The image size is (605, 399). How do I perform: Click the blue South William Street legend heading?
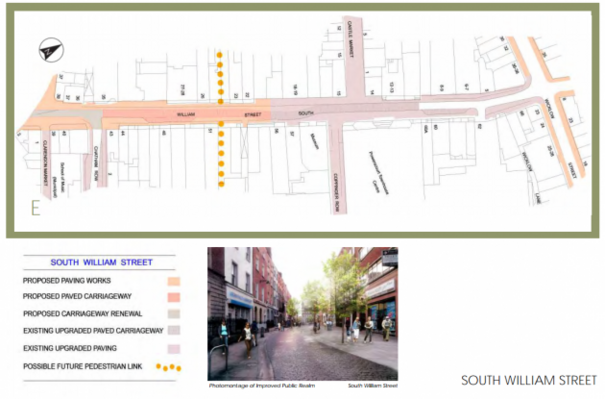(x=101, y=262)
